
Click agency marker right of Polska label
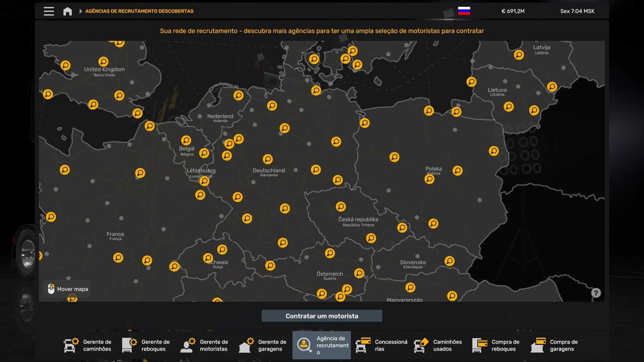click(457, 171)
